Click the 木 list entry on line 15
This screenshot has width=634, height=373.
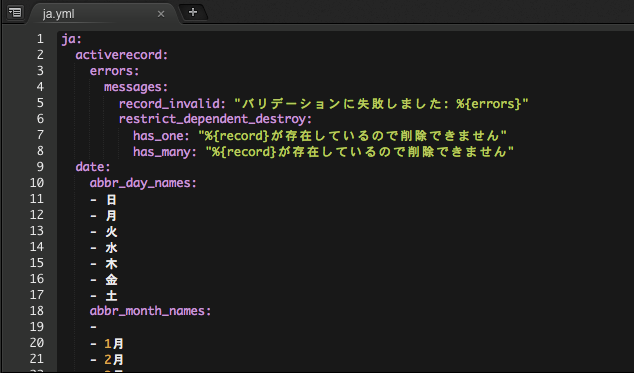click(111, 264)
